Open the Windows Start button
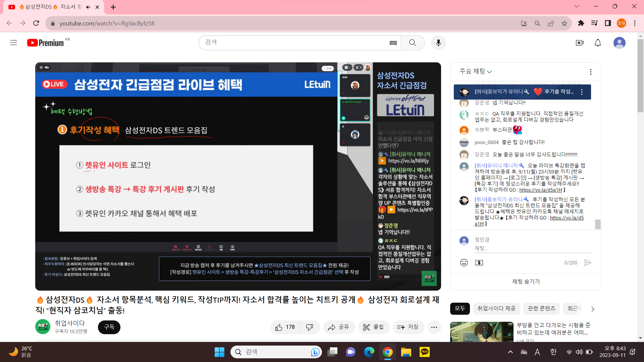This screenshot has height=362, width=644. coord(219,352)
